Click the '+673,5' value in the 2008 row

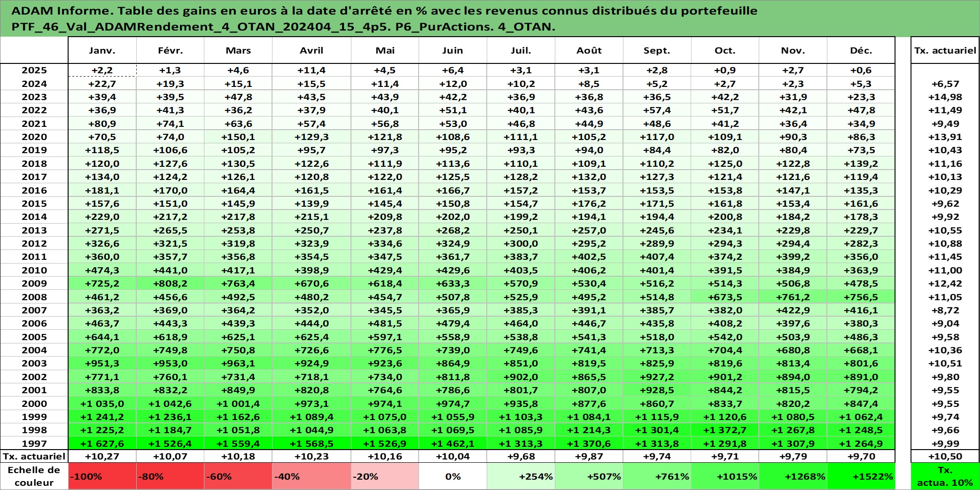pos(725,297)
